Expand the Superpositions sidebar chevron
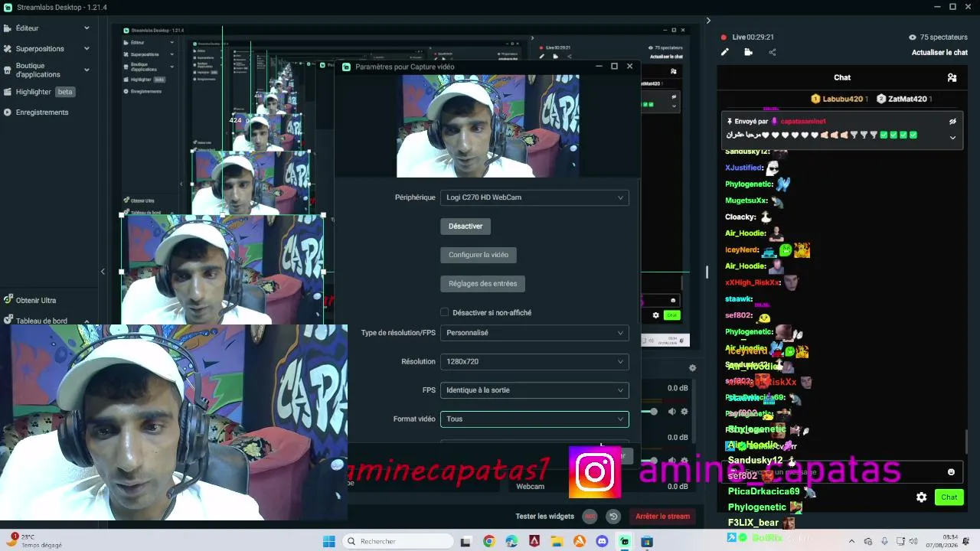Image resolution: width=980 pixels, height=551 pixels. click(x=87, y=49)
